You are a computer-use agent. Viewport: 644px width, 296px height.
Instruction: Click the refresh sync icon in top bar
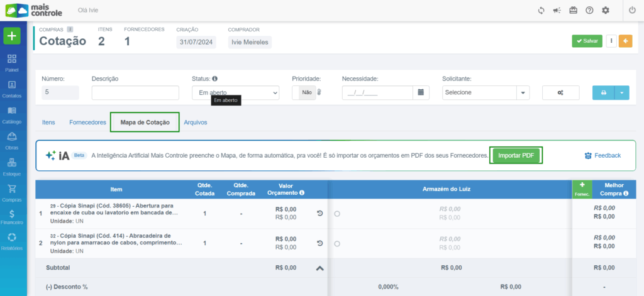coord(541,11)
